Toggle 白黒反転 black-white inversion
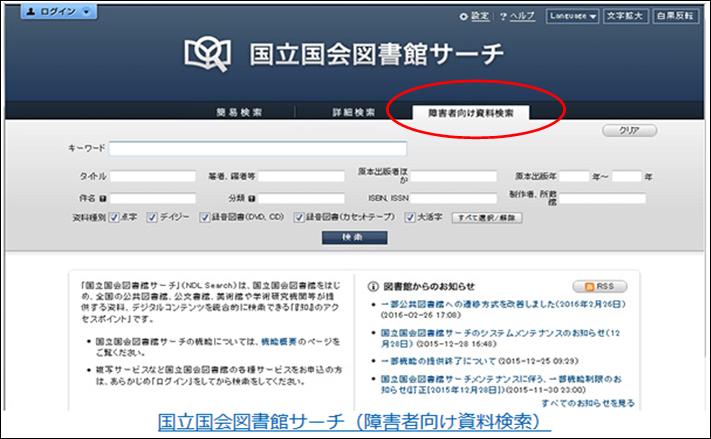Viewport: 711px width, 439px height. click(x=675, y=16)
